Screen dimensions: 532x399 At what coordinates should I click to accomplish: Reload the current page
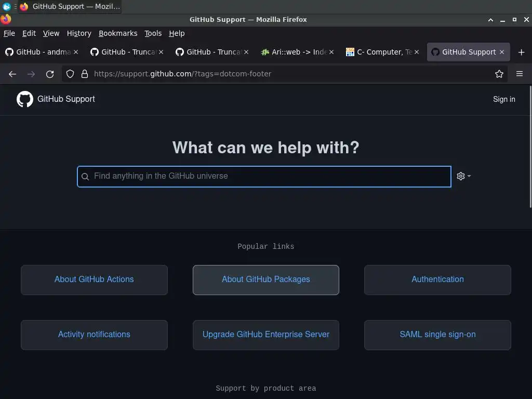(x=50, y=74)
